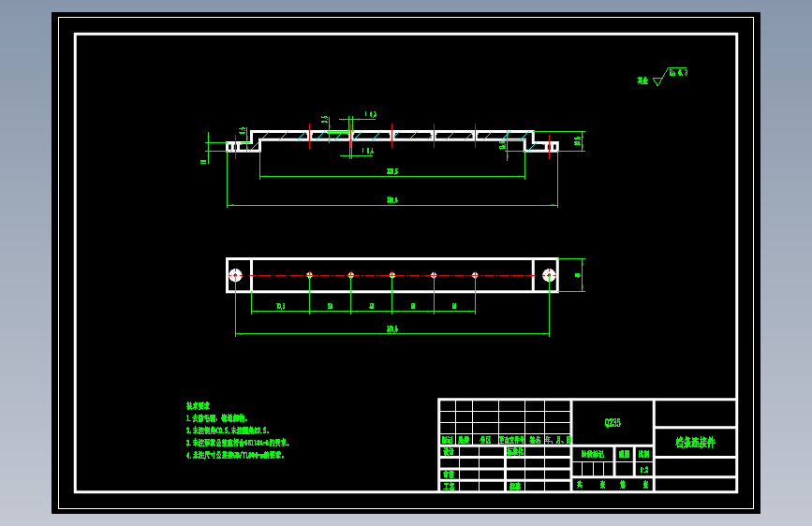Click the 重量 label cell
The image size is (812, 526).
625,454
